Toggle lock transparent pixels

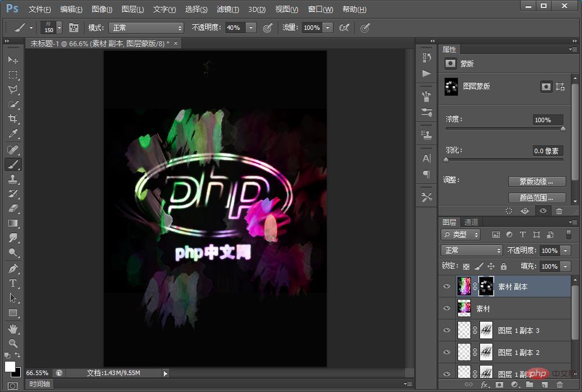pos(466,266)
